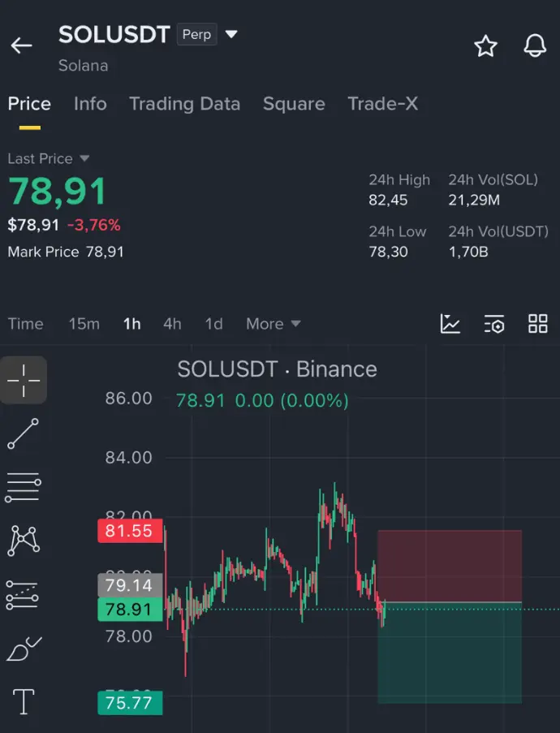Image resolution: width=560 pixels, height=733 pixels.
Task: Select the 1h chart interval
Action: point(131,324)
